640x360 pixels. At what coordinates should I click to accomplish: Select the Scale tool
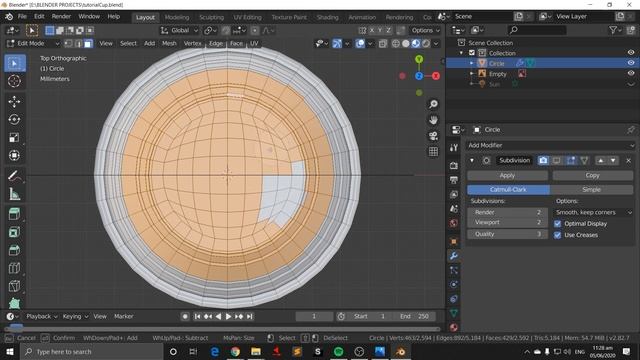coord(15,138)
